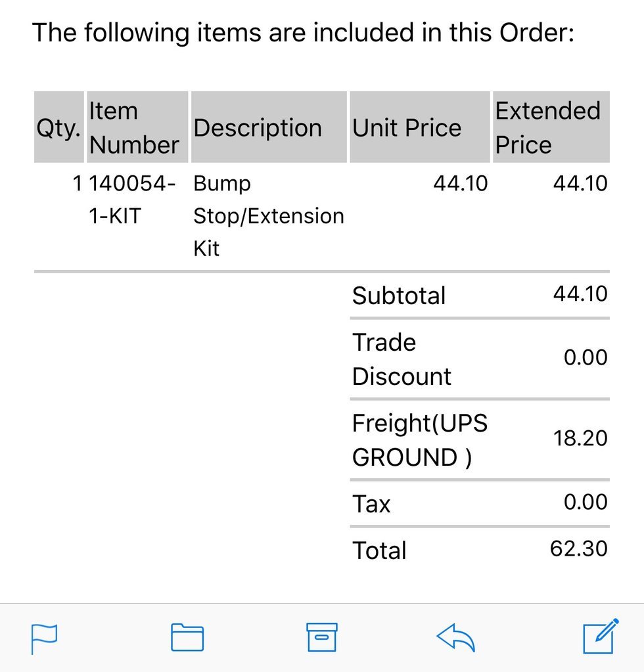Move message to a folder

(187, 637)
